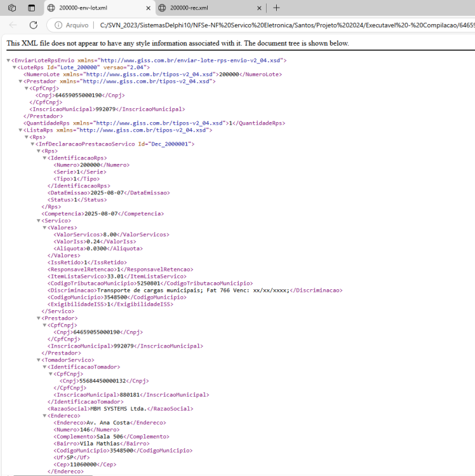Viewport: 475px width, 476px height.
Task: Click the Endereco value Av. Ana Costa
Action: pos(108,423)
